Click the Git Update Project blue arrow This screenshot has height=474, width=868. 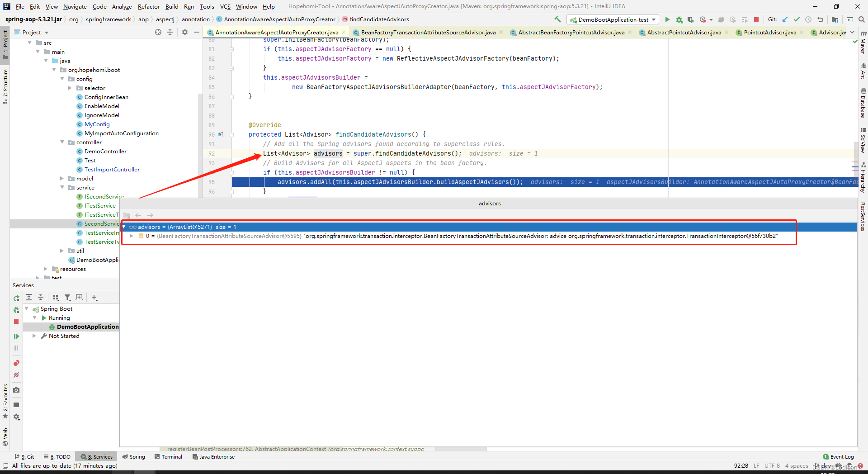tap(785, 19)
